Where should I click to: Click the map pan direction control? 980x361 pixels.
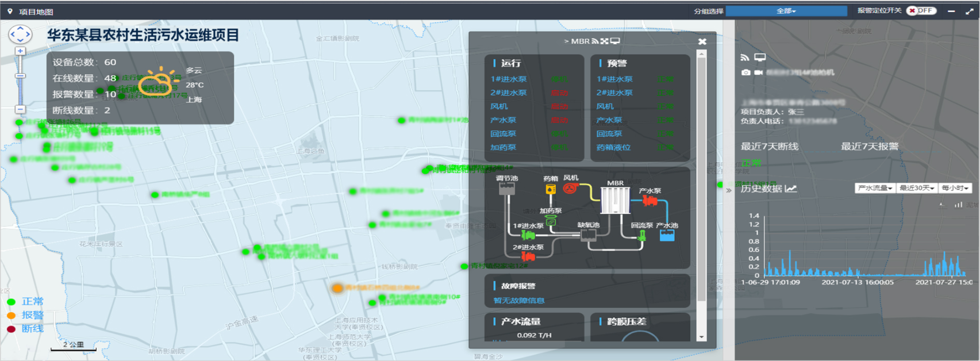pyautogui.click(x=20, y=34)
